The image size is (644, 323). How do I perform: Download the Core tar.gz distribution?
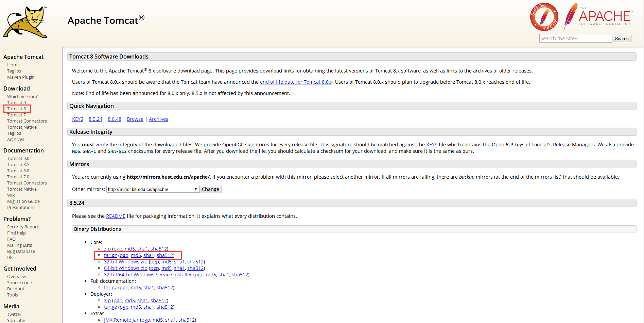(110, 255)
